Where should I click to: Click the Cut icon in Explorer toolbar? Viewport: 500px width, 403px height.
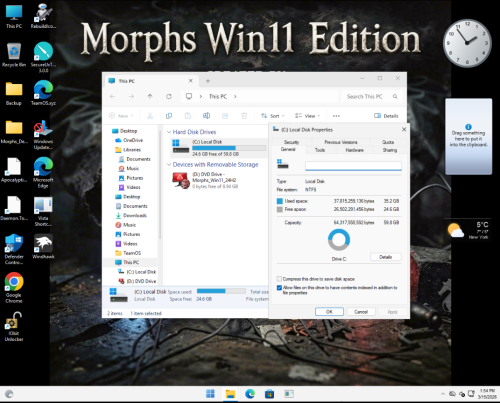pos(150,116)
